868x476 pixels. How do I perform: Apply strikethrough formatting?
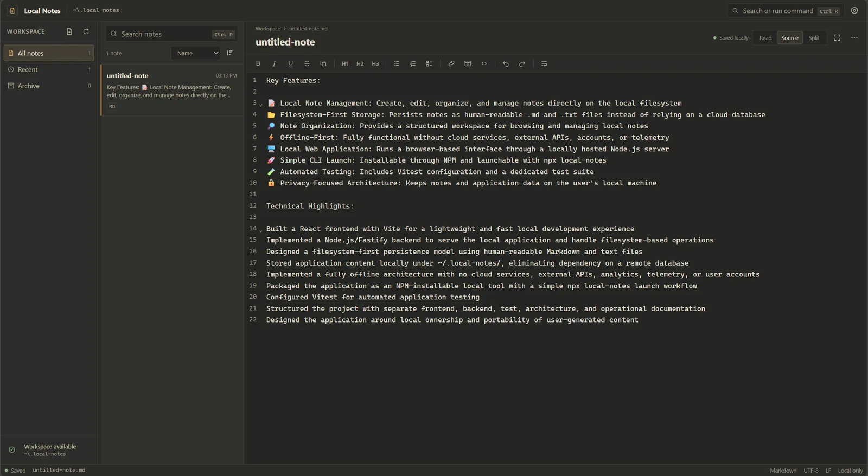(x=307, y=63)
